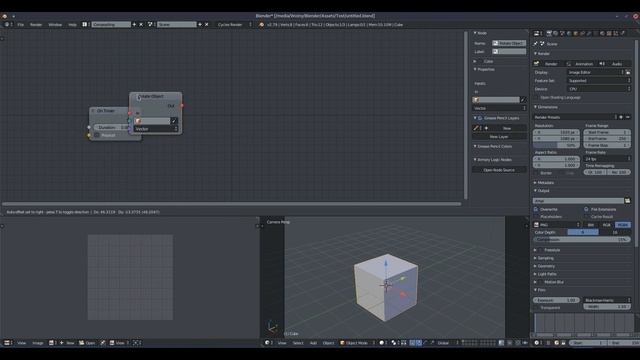The width and height of the screenshot is (640, 360).
Task: Open the image editor Image menu
Action: click(x=38, y=343)
